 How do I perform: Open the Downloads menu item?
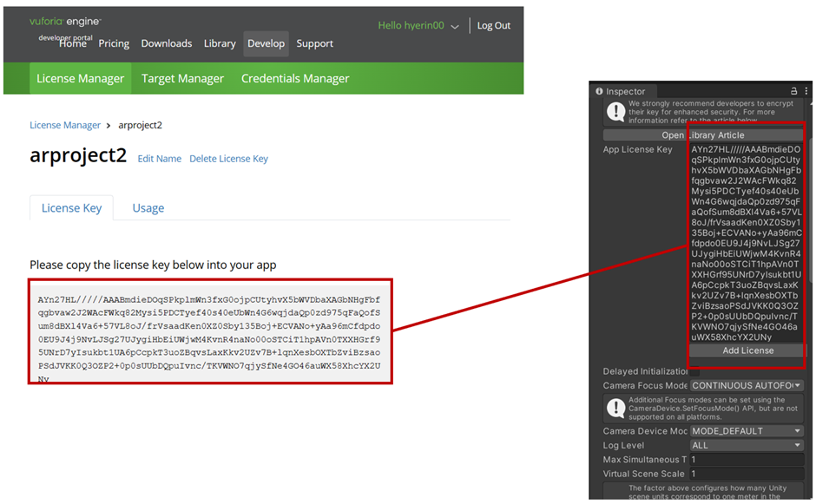167,43
